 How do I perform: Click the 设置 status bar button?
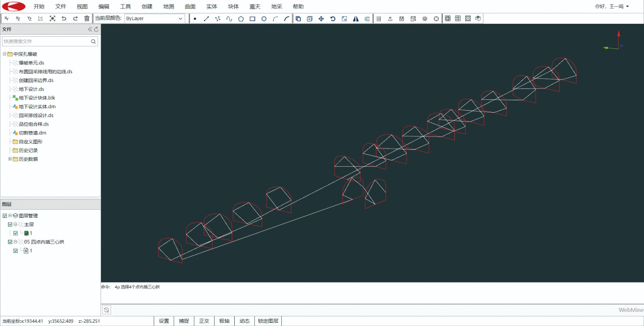click(x=164, y=321)
